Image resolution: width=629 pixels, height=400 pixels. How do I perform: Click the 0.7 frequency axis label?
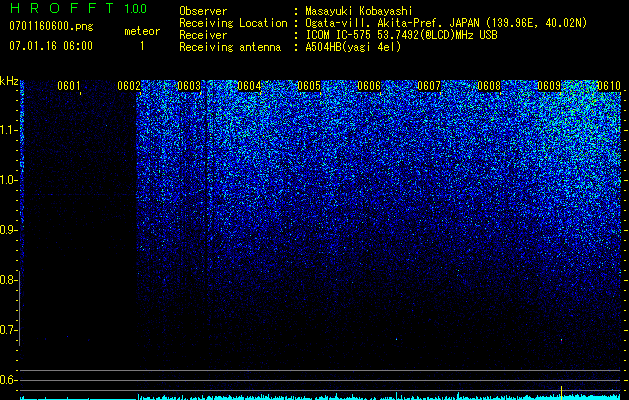click(8, 330)
